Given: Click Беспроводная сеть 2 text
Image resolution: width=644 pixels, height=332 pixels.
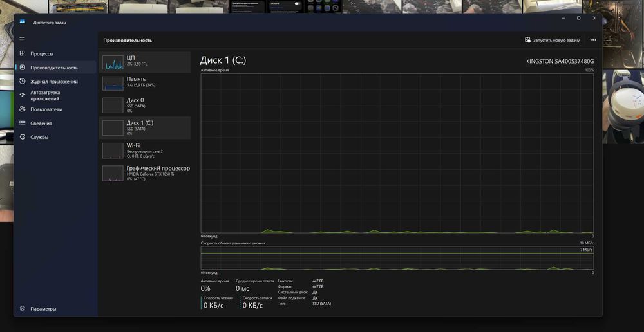Looking at the screenshot, I should coord(144,151).
